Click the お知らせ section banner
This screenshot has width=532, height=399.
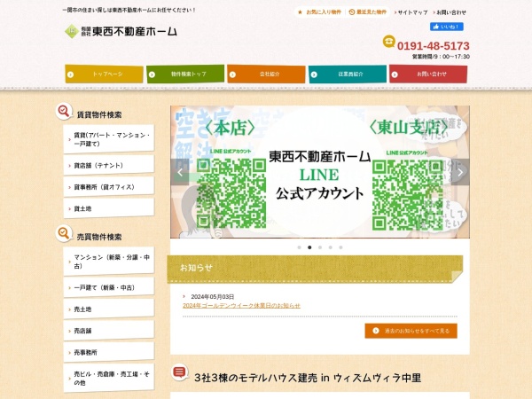tap(315, 269)
